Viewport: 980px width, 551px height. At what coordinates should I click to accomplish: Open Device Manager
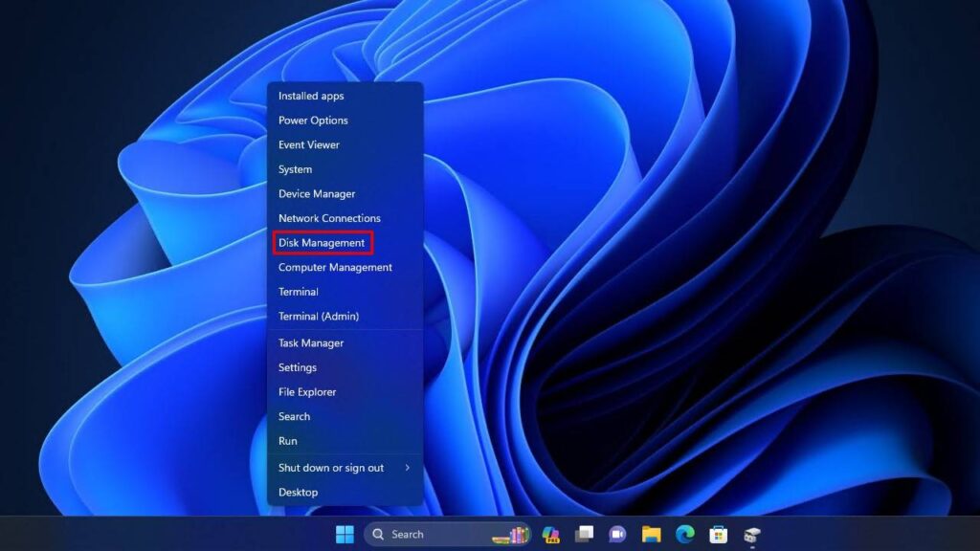click(316, 193)
